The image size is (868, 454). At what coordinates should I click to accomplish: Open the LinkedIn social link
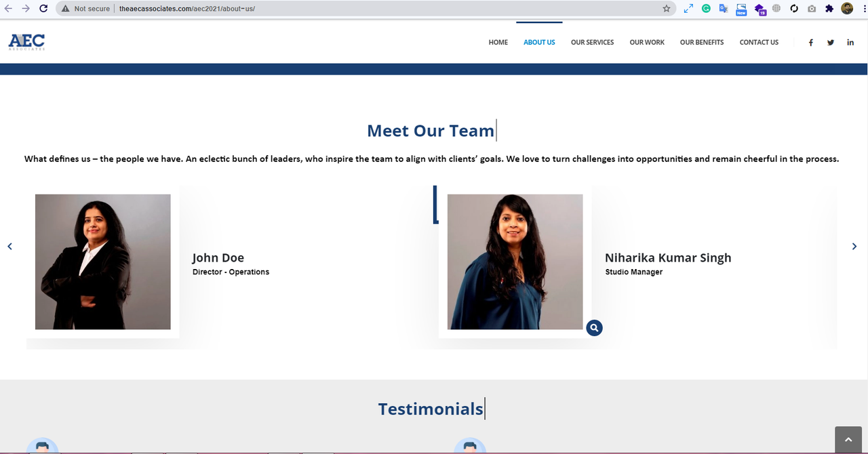coord(850,42)
